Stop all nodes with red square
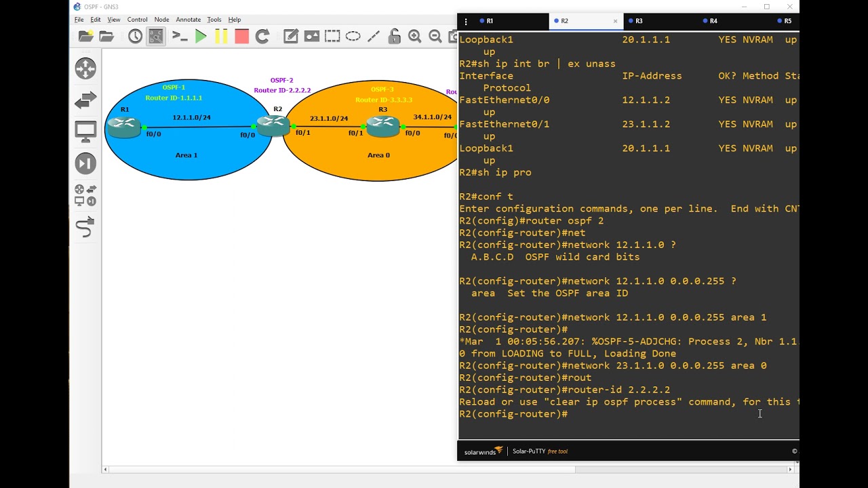 click(242, 37)
